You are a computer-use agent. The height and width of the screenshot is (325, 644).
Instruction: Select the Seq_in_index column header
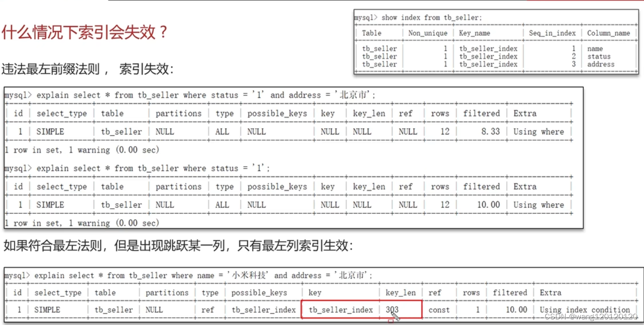point(552,33)
